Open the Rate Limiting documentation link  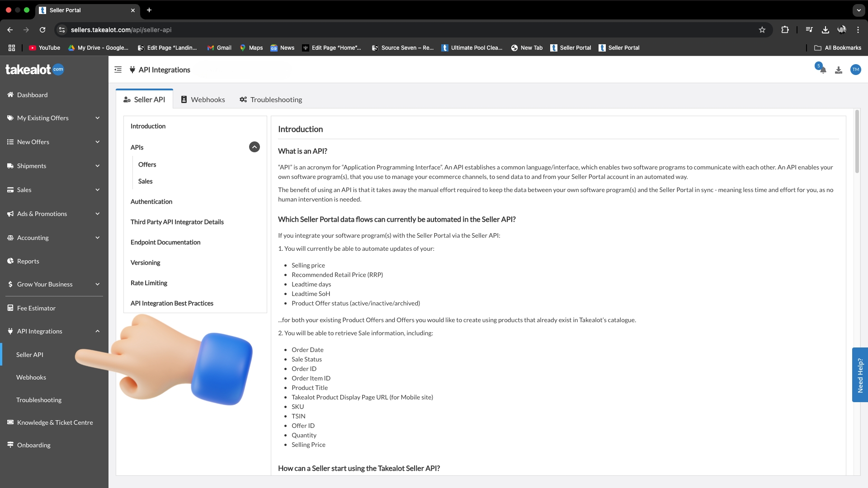[148, 282]
